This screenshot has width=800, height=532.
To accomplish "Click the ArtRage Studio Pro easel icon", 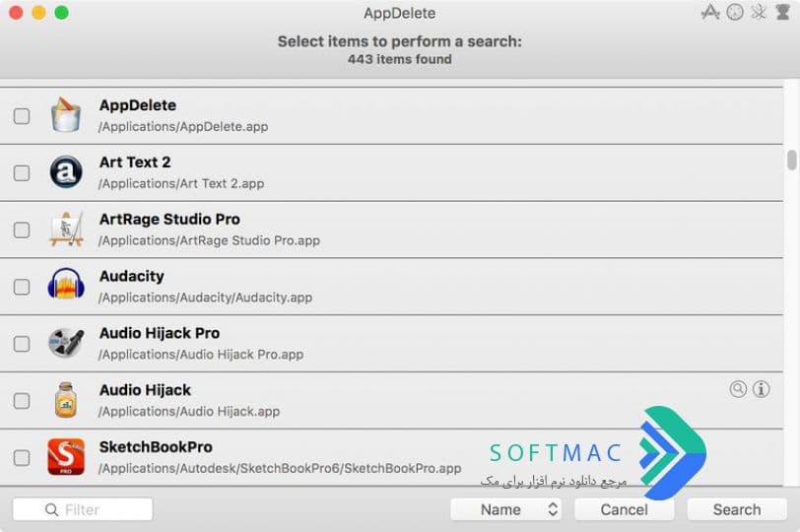I will [x=66, y=229].
